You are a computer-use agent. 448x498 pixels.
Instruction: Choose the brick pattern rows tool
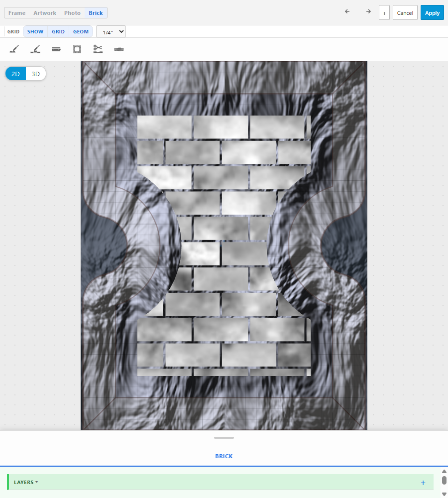(56, 49)
